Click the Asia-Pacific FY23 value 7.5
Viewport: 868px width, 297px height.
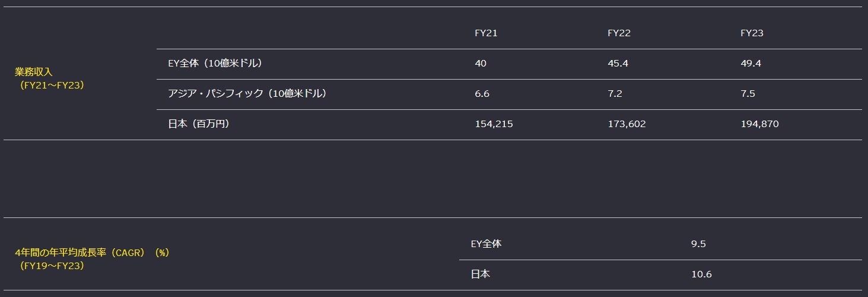tap(748, 94)
